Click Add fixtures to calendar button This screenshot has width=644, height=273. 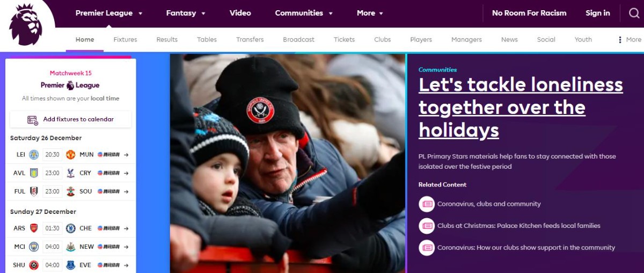click(x=71, y=119)
